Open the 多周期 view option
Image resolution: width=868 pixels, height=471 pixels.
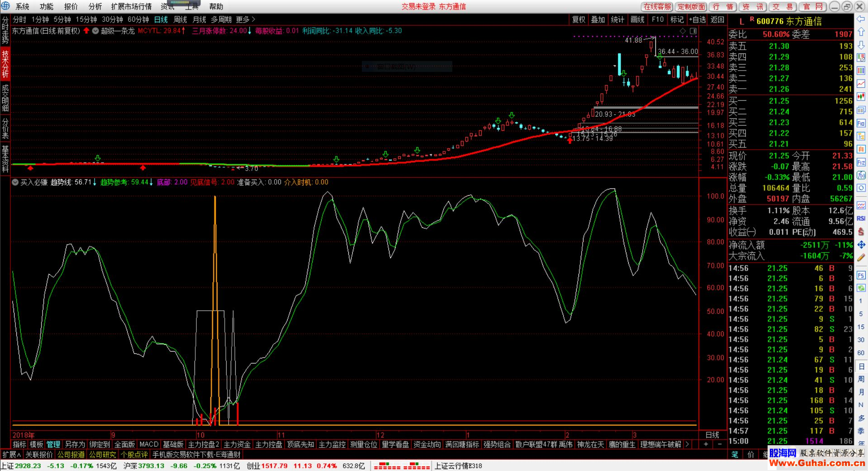click(x=221, y=19)
